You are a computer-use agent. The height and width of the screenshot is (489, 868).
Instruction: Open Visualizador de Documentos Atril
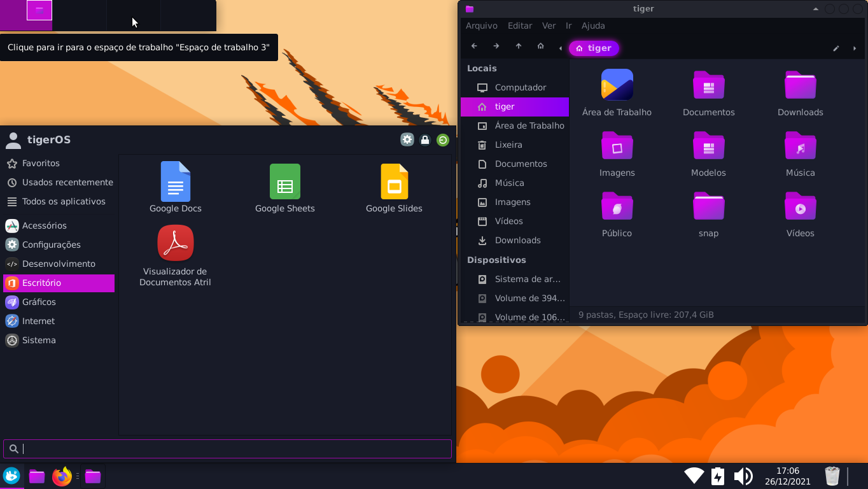[x=176, y=256]
